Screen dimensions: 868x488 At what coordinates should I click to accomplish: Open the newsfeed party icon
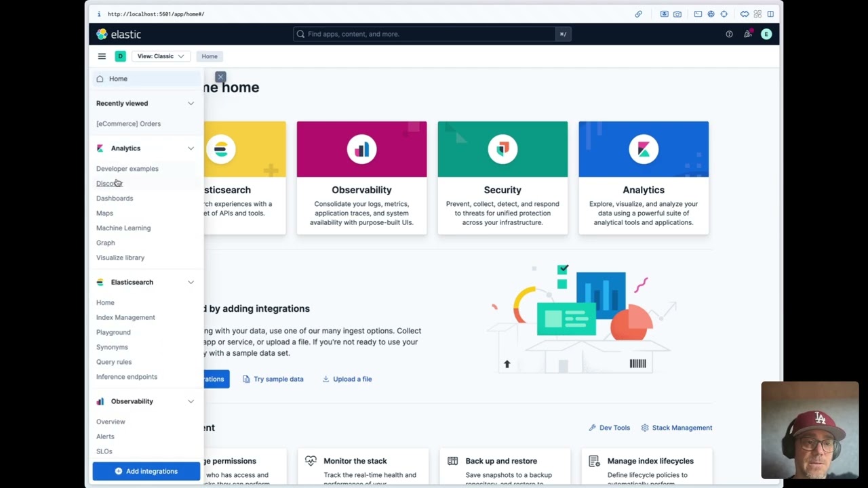tap(747, 34)
